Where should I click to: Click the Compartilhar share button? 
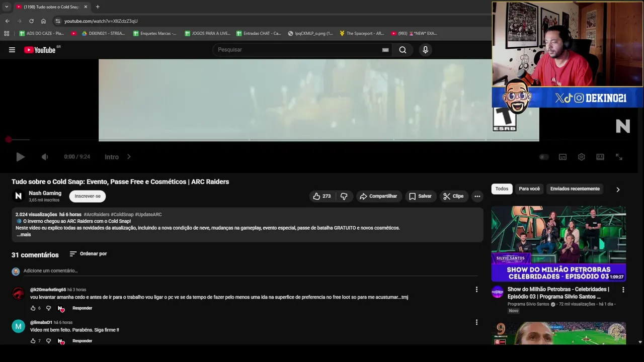[378, 196]
